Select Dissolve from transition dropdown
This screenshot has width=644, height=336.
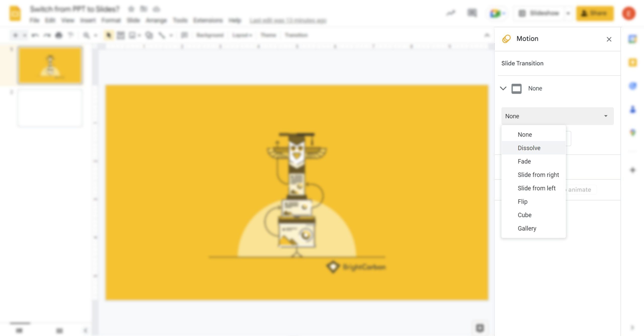coord(529,148)
